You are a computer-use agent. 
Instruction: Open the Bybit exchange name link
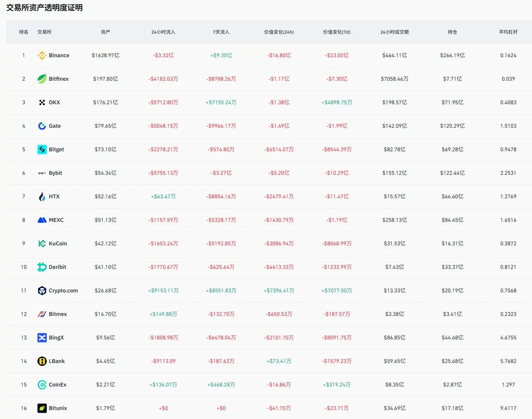click(x=55, y=173)
